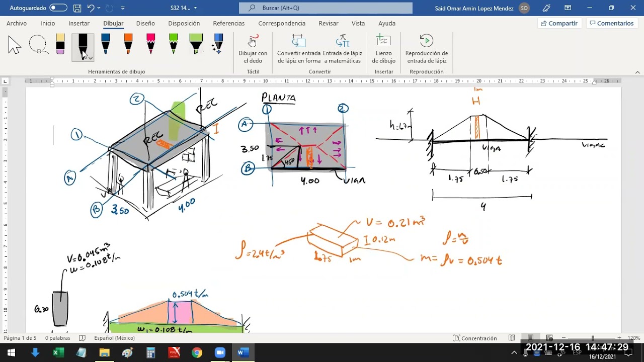Open the pen-and-star coming soon features icon

click(x=546, y=8)
